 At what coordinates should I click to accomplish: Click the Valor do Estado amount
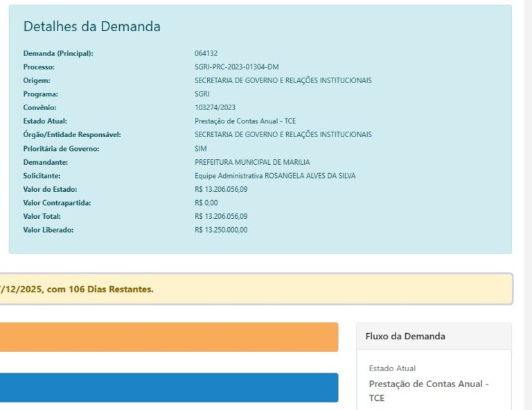221,189
